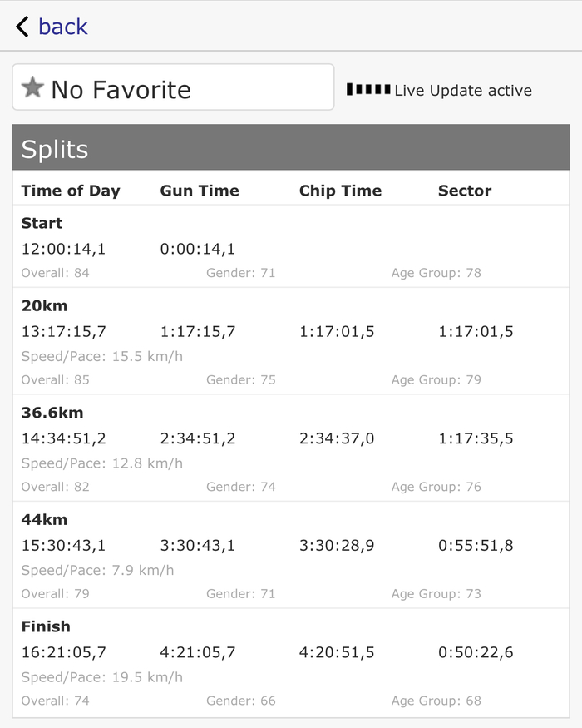Select the 20km split row label
Screen dimensions: 582x728
pyautogui.click(x=44, y=306)
